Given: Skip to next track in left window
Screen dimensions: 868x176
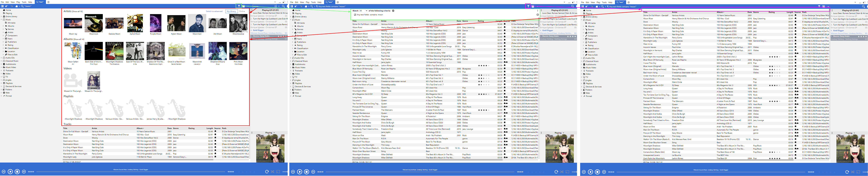Looking at the screenshot, I should coord(24,172).
